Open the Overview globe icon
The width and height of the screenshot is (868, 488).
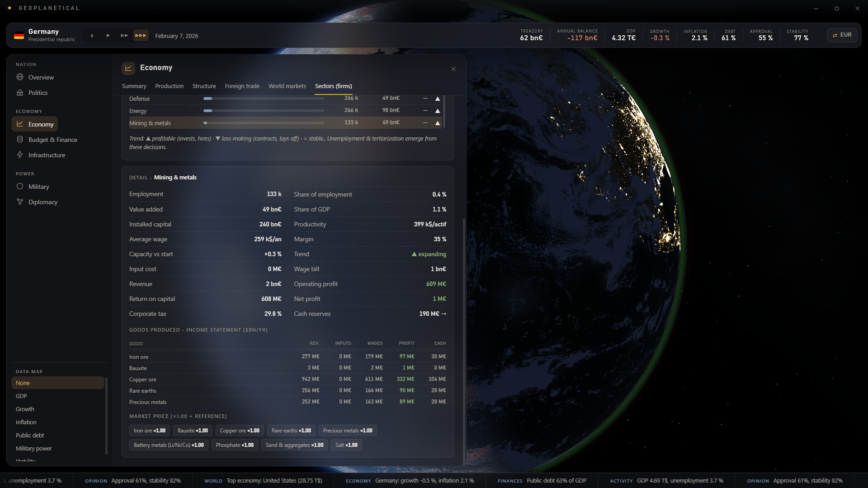point(20,77)
